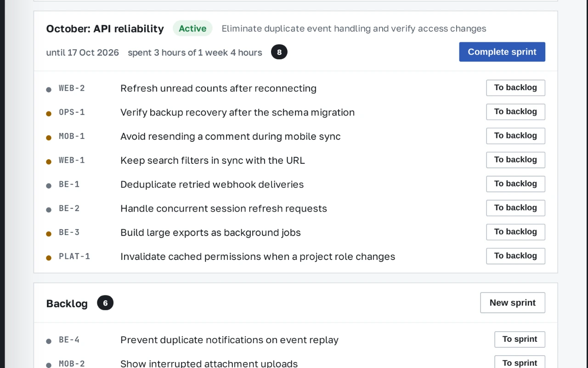Open 'Handle concurrent session refresh requests'
The width and height of the screenshot is (588, 368).
[224, 208]
